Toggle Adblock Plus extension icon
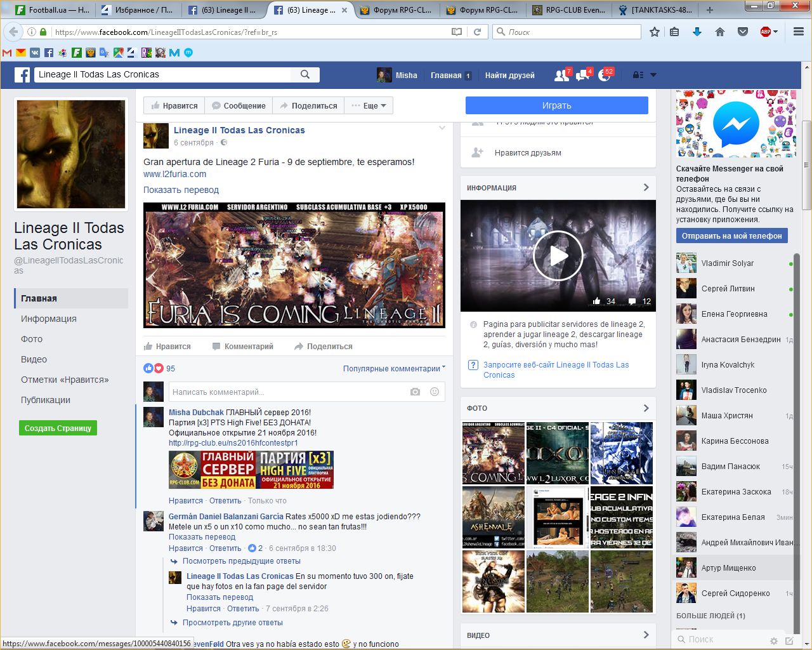Viewport: 812px width, 650px height. pos(766,32)
